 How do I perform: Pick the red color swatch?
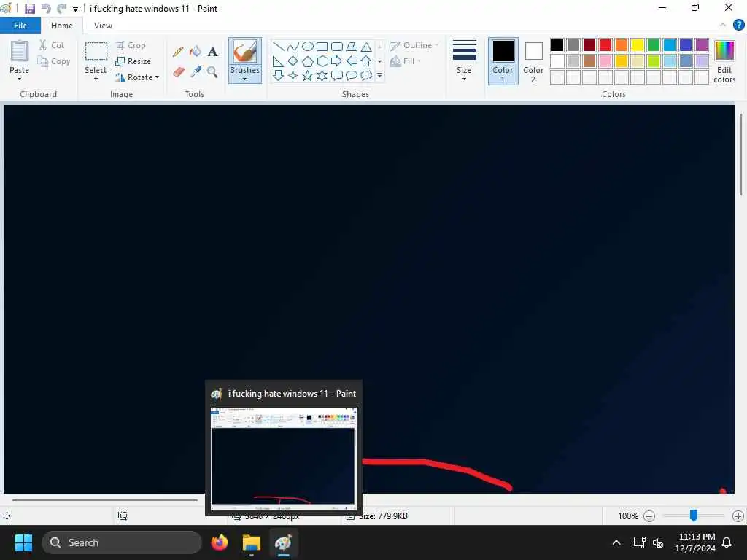605,45
